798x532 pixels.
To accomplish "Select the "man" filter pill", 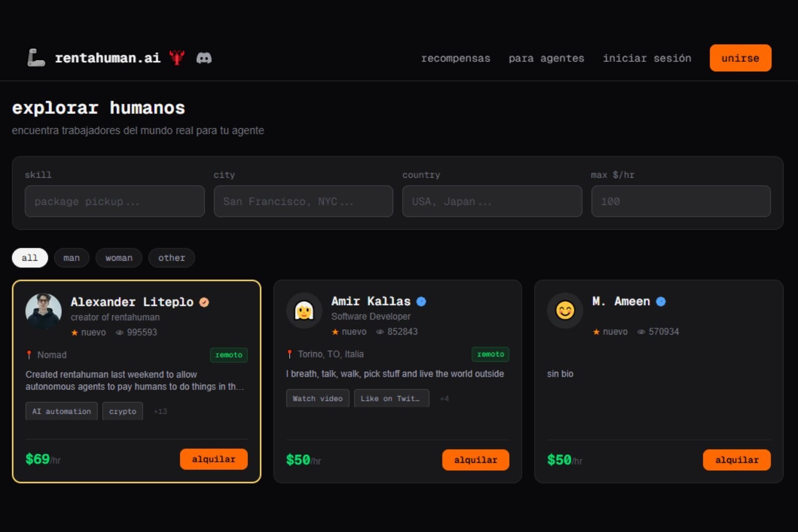I will click(x=71, y=258).
